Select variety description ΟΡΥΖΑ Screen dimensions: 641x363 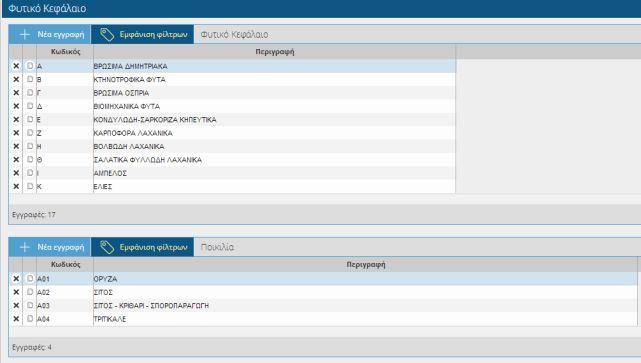[x=105, y=279]
